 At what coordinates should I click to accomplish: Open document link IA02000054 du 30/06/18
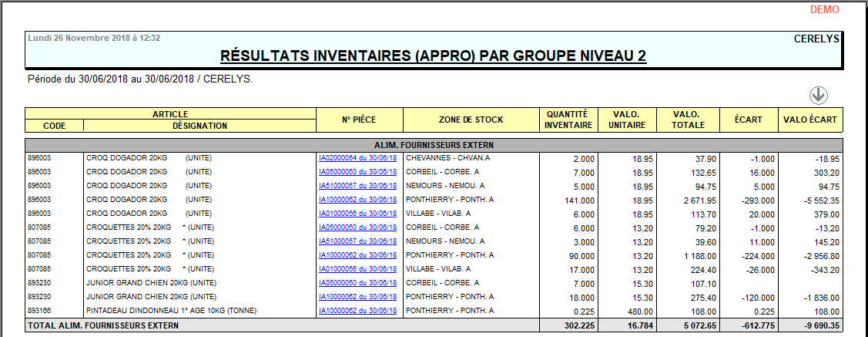357,158
